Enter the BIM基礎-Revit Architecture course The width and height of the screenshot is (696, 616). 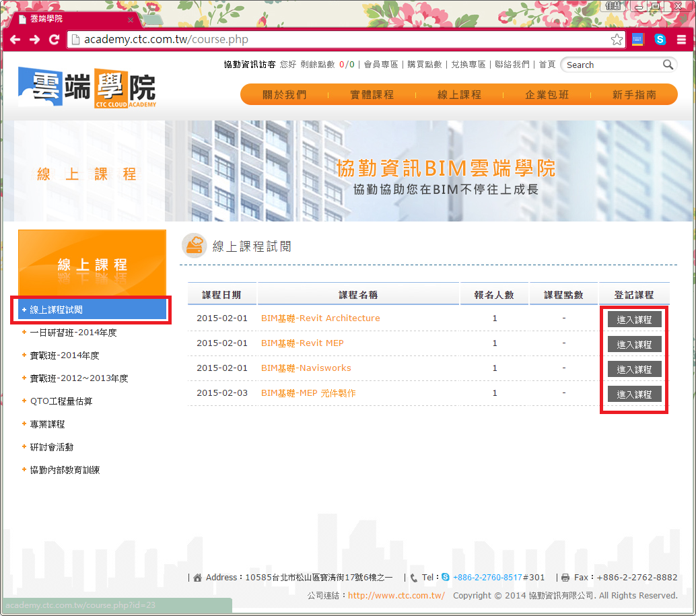pyautogui.click(x=634, y=320)
